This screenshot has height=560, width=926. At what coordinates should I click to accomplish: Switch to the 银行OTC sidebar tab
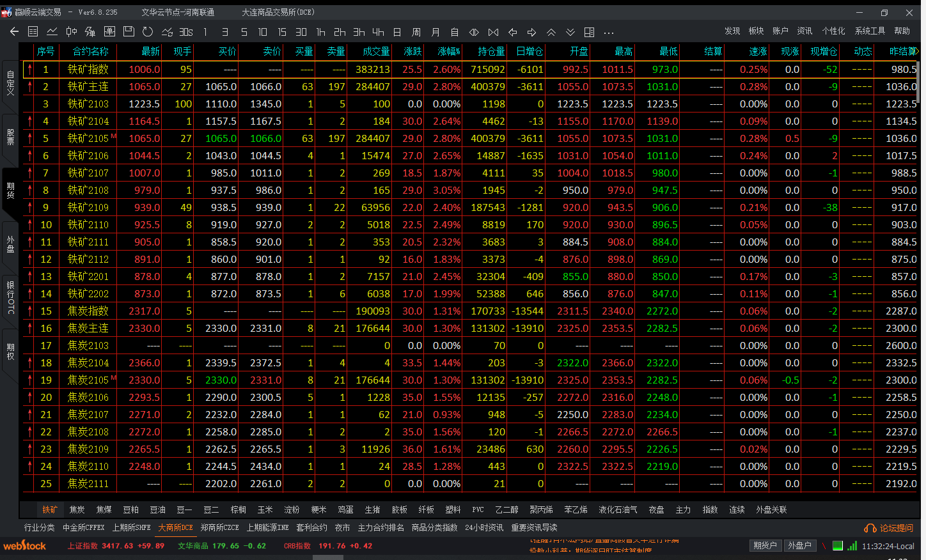[x=10, y=297]
